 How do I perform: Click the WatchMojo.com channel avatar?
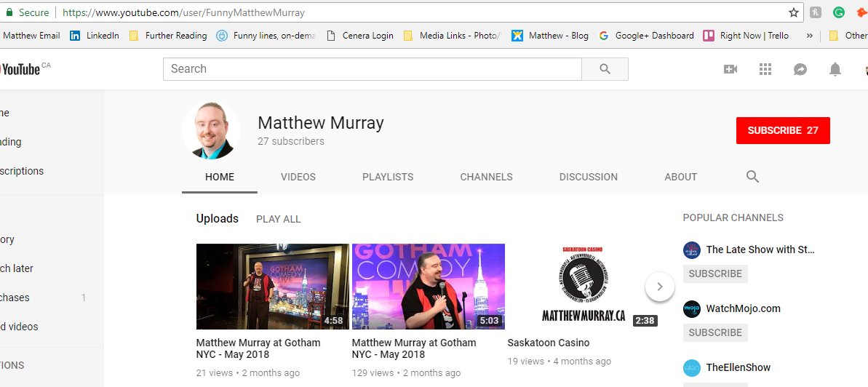coord(691,309)
